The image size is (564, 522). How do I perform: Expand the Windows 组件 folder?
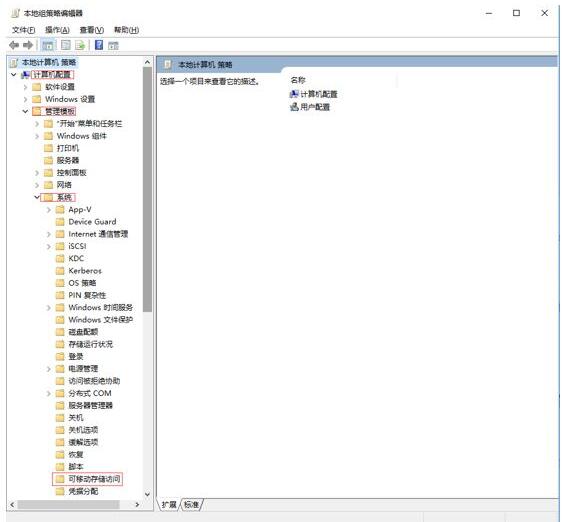pyautogui.click(x=37, y=136)
